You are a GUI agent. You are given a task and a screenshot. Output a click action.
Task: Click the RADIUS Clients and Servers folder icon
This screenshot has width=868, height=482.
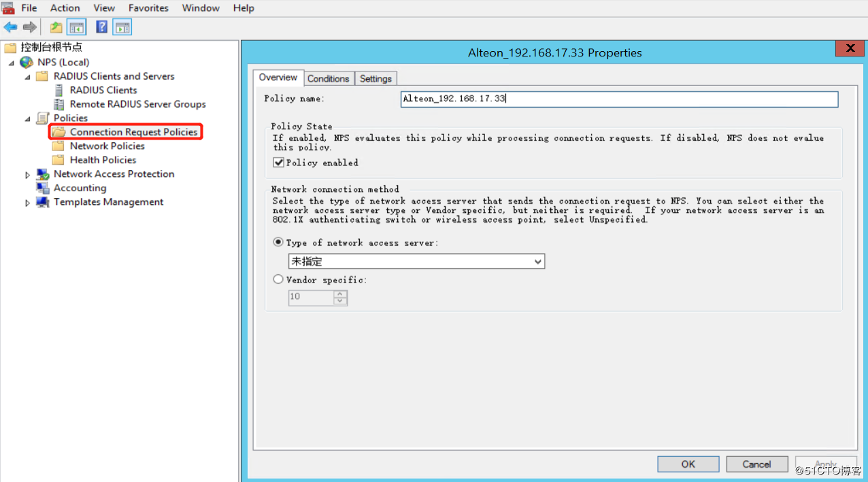pos(42,76)
